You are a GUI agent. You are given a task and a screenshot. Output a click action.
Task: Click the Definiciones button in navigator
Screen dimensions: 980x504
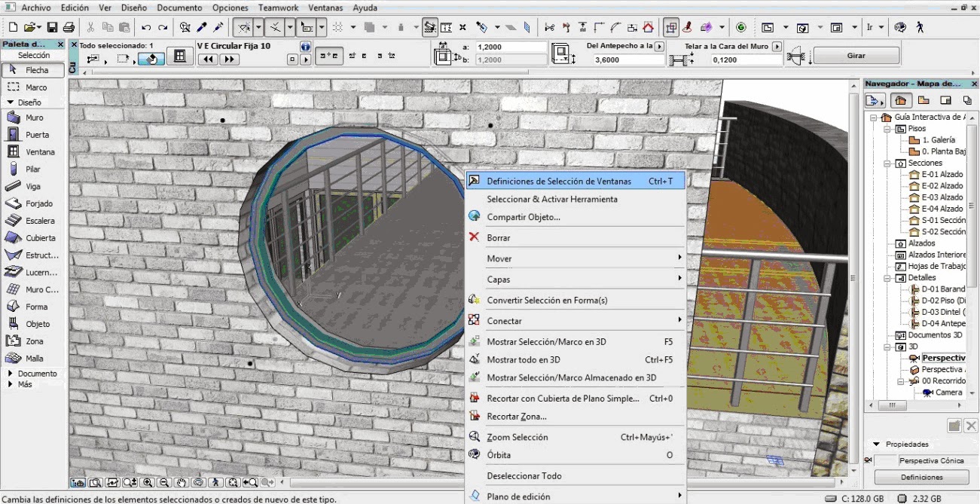tap(921, 478)
